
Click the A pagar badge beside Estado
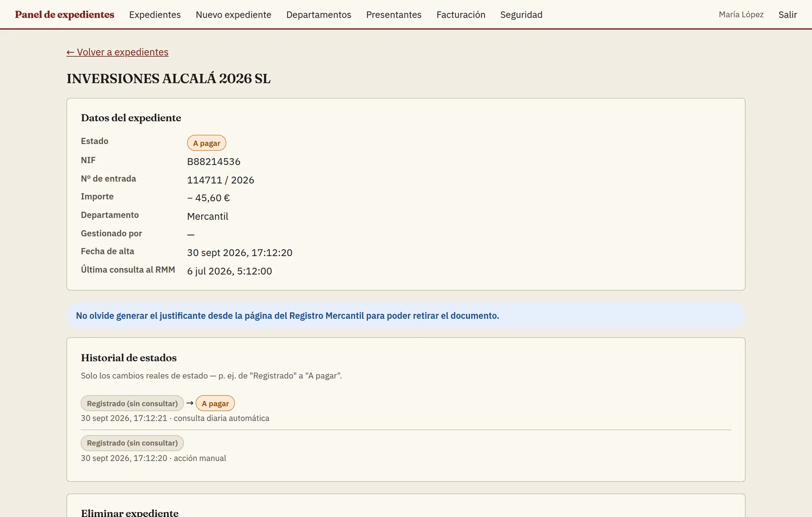click(207, 143)
